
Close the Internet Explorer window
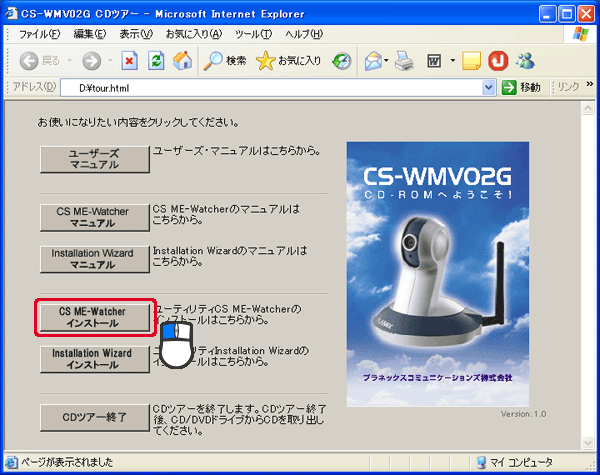586,14
